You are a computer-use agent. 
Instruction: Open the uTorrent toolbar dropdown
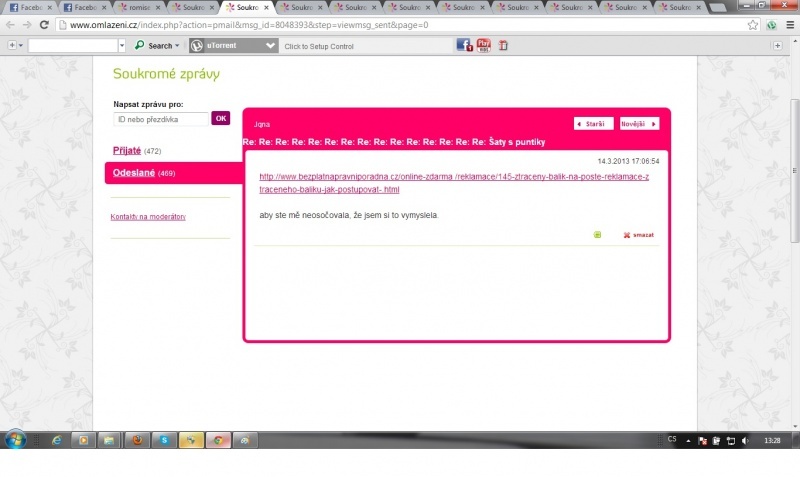click(x=271, y=45)
